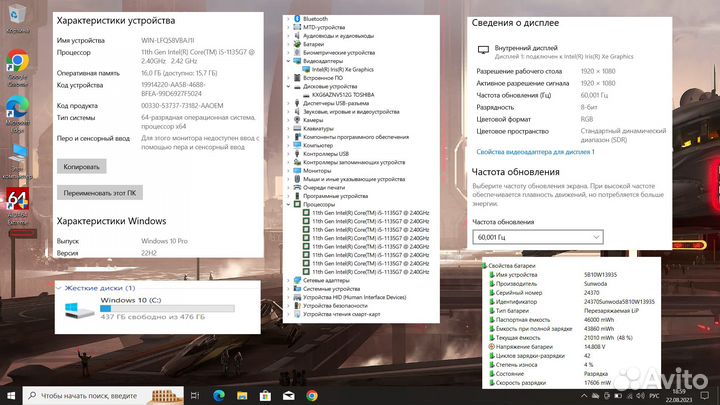Click the Степень износа battery row
The width and height of the screenshot is (720, 405).
point(572,365)
